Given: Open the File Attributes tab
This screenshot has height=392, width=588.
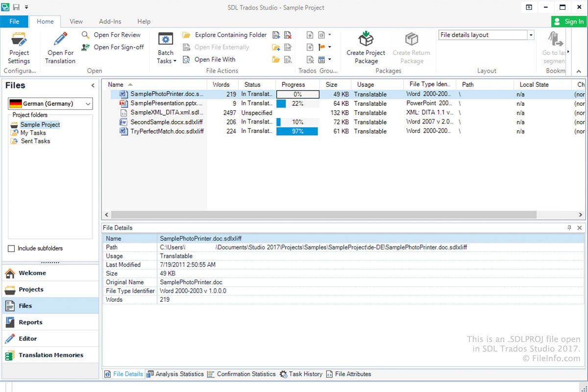Looking at the screenshot, I should click(x=348, y=374).
